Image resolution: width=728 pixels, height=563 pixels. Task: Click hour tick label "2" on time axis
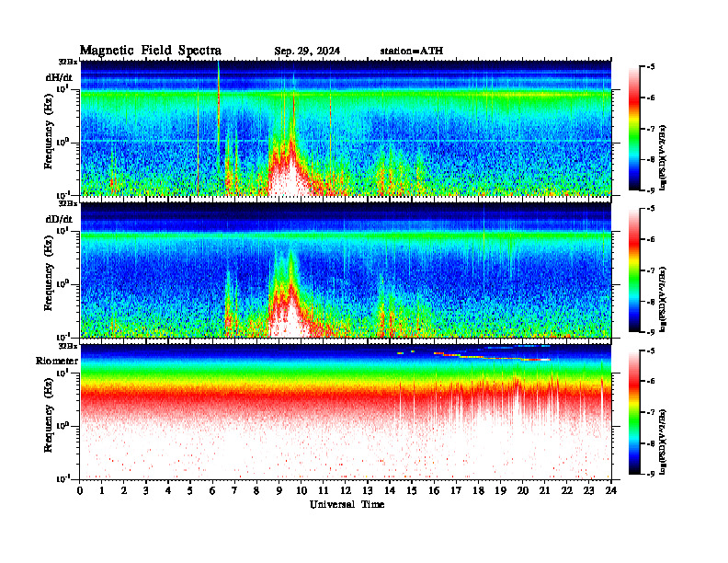coord(124,490)
